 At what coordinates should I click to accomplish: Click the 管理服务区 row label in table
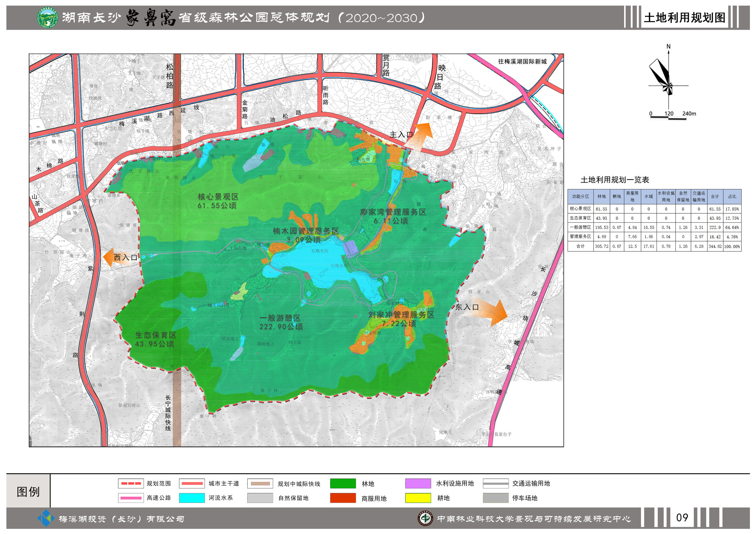581,237
